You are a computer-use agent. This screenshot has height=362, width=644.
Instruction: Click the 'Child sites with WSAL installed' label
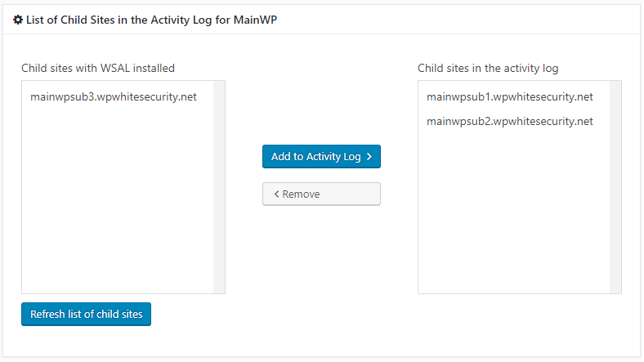coord(98,68)
